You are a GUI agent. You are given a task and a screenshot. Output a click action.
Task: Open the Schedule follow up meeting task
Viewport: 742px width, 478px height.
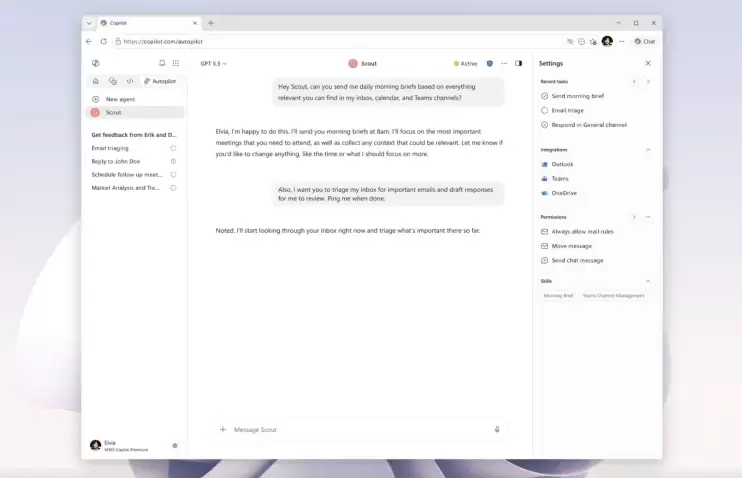click(x=126, y=175)
